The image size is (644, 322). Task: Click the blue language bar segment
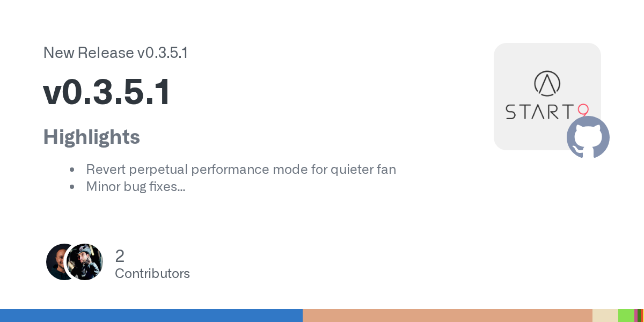pos(151,316)
